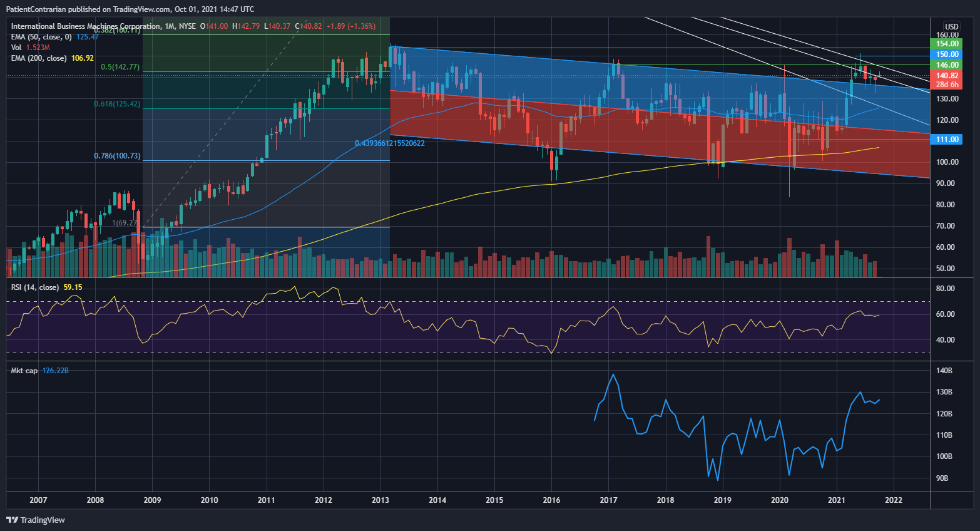Click the green 146.00 price label
This screenshot has height=531, width=980.
[946, 65]
